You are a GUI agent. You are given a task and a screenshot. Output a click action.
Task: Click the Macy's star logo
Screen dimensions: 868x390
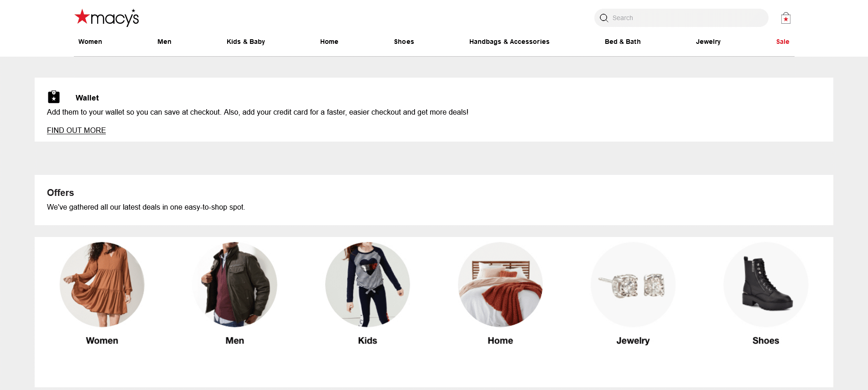tap(107, 17)
